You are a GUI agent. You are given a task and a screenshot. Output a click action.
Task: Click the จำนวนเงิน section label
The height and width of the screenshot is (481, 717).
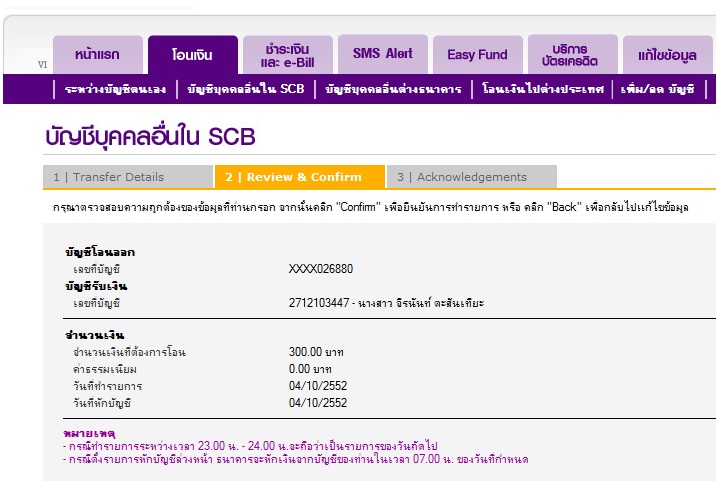pos(94,335)
